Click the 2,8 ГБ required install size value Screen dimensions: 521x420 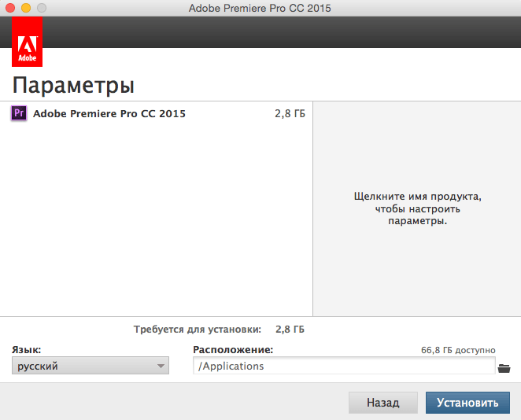[x=290, y=330]
